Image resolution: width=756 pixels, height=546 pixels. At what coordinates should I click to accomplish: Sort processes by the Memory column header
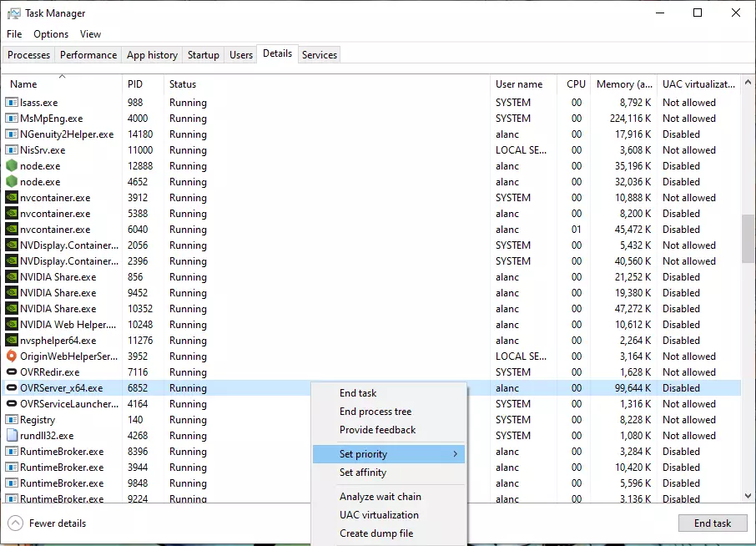point(624,84)
